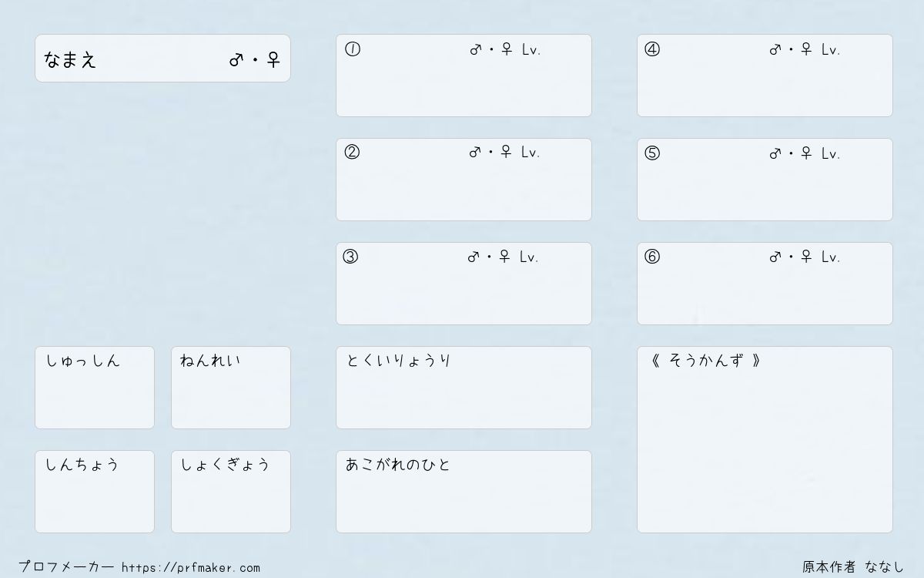Click the circled number ② icon
Image resolution: width=924 pixels, height=578 pixels.
[x=352, y=152]
